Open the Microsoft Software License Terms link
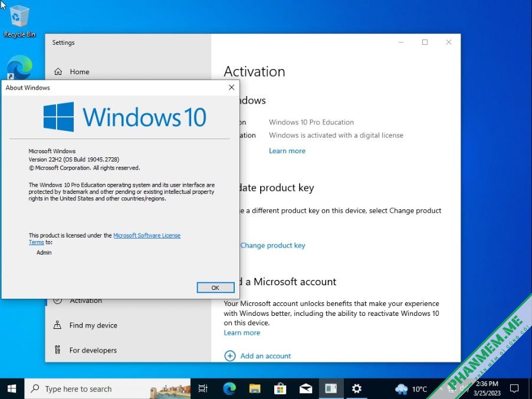Image resolution: width=532 pixels, height=399 pixels. [x=147, y=235]
